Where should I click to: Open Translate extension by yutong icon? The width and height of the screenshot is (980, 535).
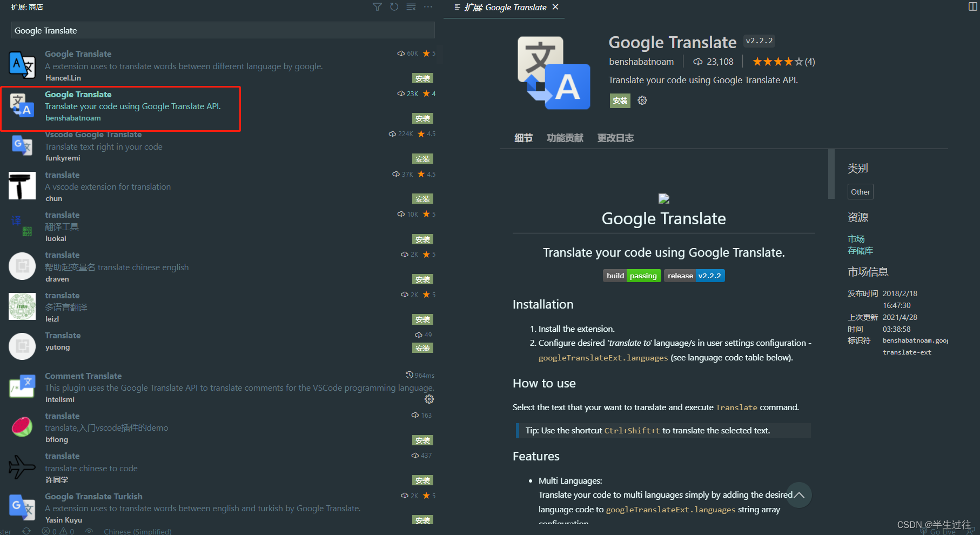coord(22,346)
